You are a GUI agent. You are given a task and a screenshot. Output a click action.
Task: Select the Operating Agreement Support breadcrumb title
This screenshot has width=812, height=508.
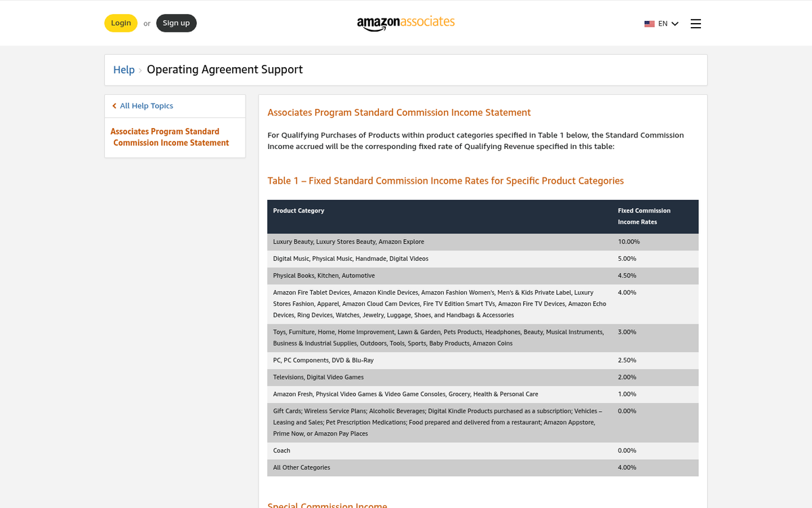[225, 70]
